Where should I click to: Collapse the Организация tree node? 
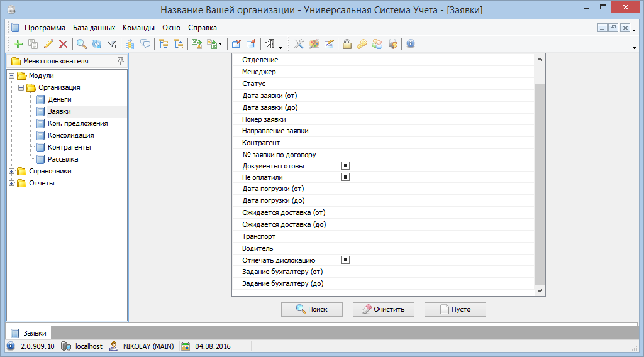(x=21, y=87)
